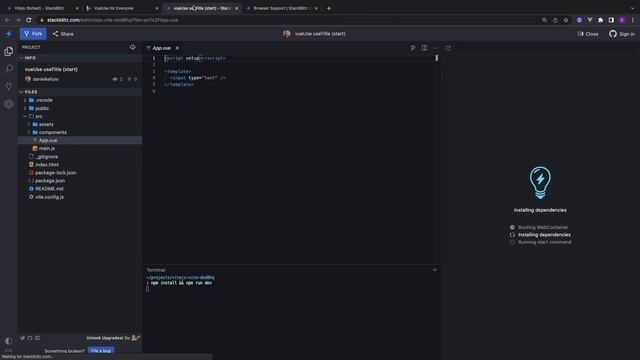Open the ports plug sidebar icon
This screenshot has height=360, width=640.
(x=9, y=86)
